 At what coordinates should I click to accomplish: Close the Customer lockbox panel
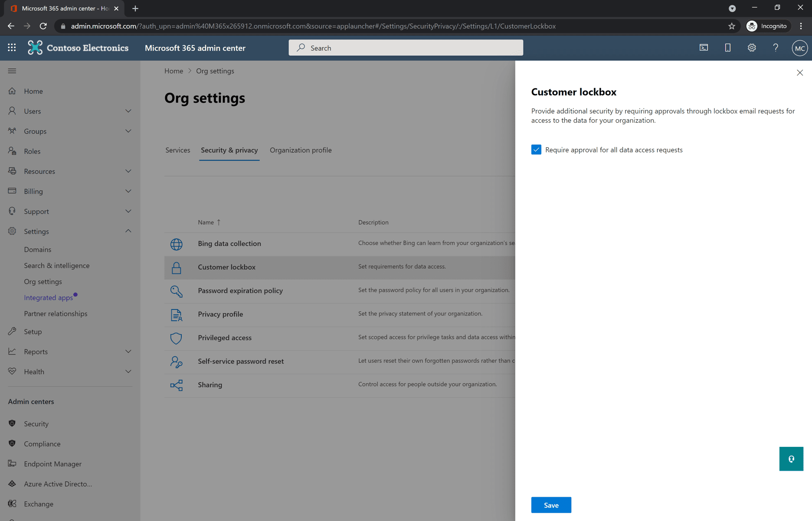pos(799,73)
